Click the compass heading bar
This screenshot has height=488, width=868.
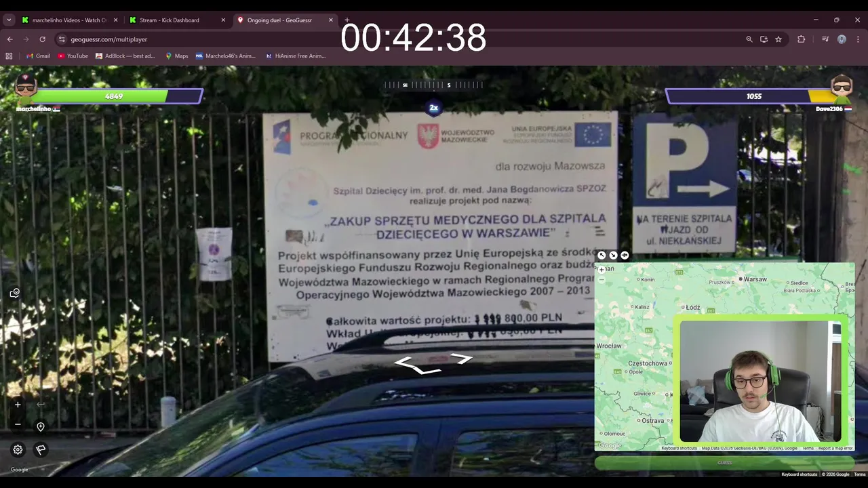(x=434, y=85)
